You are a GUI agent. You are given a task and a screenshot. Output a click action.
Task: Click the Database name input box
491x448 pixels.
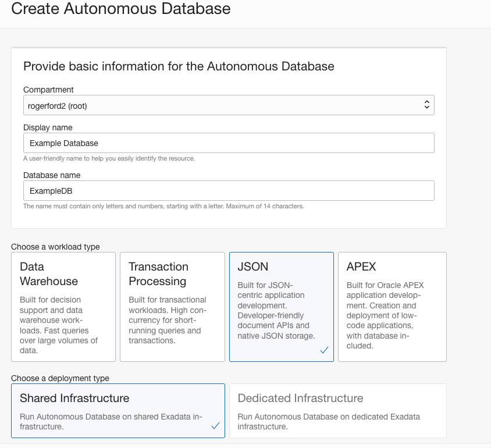click(228, 190)
